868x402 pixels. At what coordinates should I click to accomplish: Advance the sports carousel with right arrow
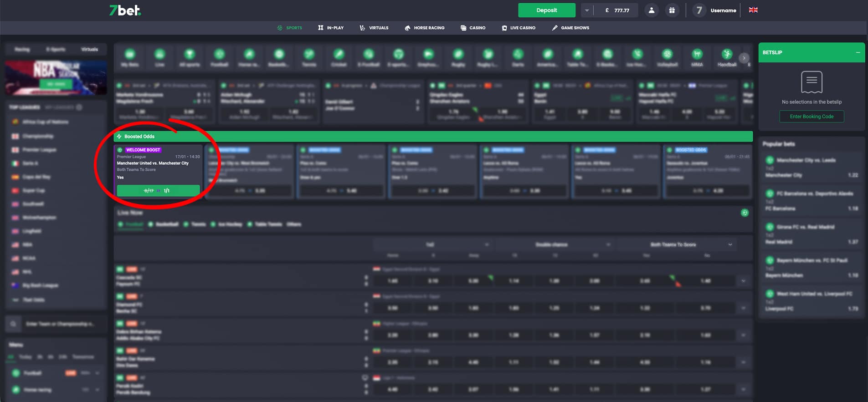point(744,58)
